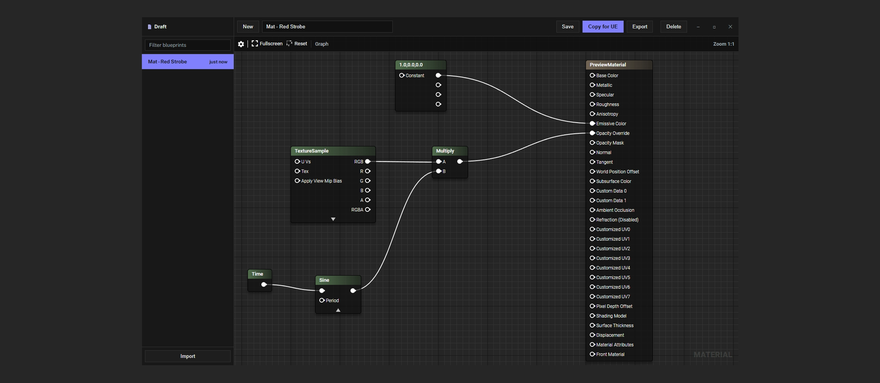The width and height of the screenshot is (880, 383).
Task: Click TextureSample RGB output pin
Action: (x=368, y=161)
